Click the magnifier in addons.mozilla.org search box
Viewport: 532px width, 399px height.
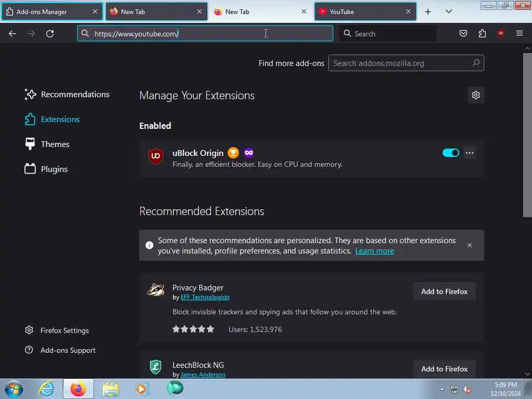[x=476, y=63]
